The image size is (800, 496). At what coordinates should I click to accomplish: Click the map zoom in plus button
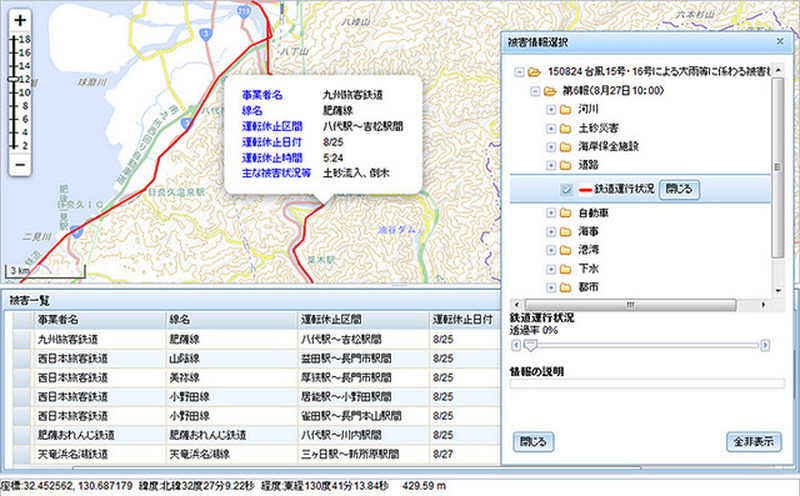click(x=20, y=20)
